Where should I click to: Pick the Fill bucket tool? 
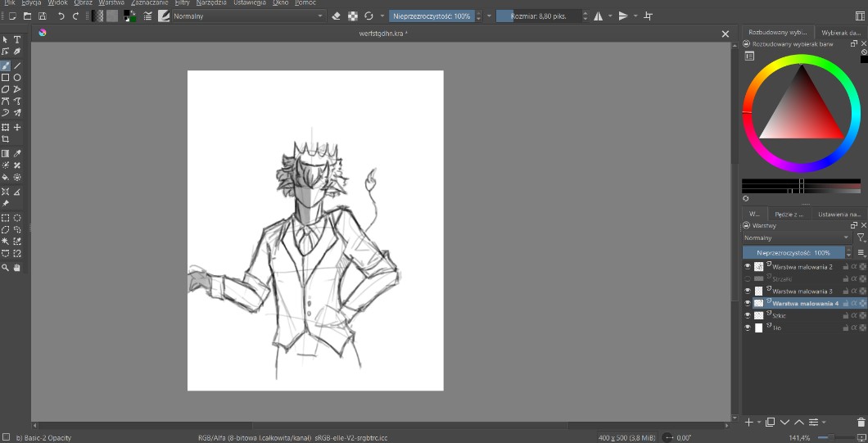6,177
